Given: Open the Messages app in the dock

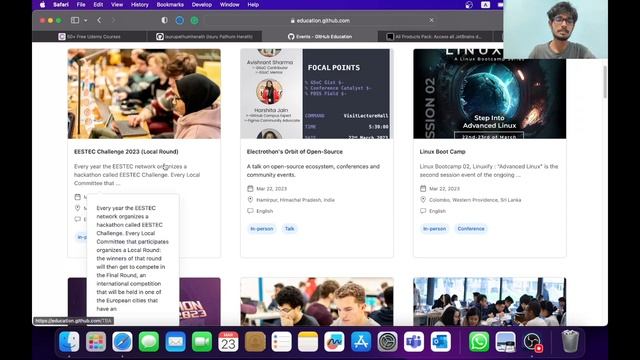Looking at the screenshot, I should coord(149,342).
